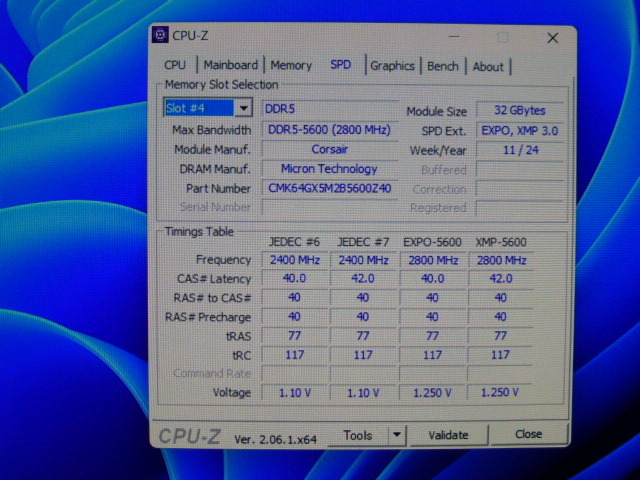Click EXPO-5600 frequency 2800 MHz cell
The image size is (640, 480).
point(433,260)
